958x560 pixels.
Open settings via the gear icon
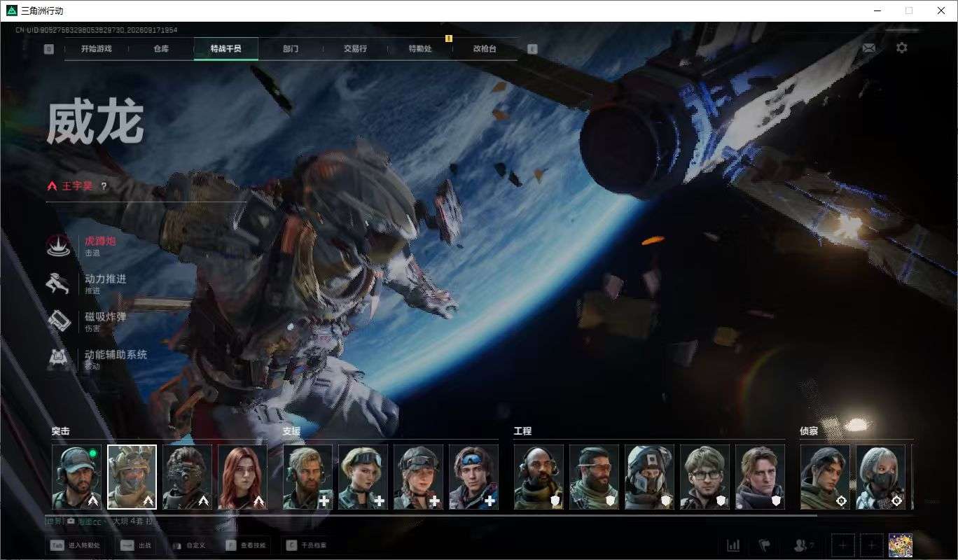tap(902, 48)
